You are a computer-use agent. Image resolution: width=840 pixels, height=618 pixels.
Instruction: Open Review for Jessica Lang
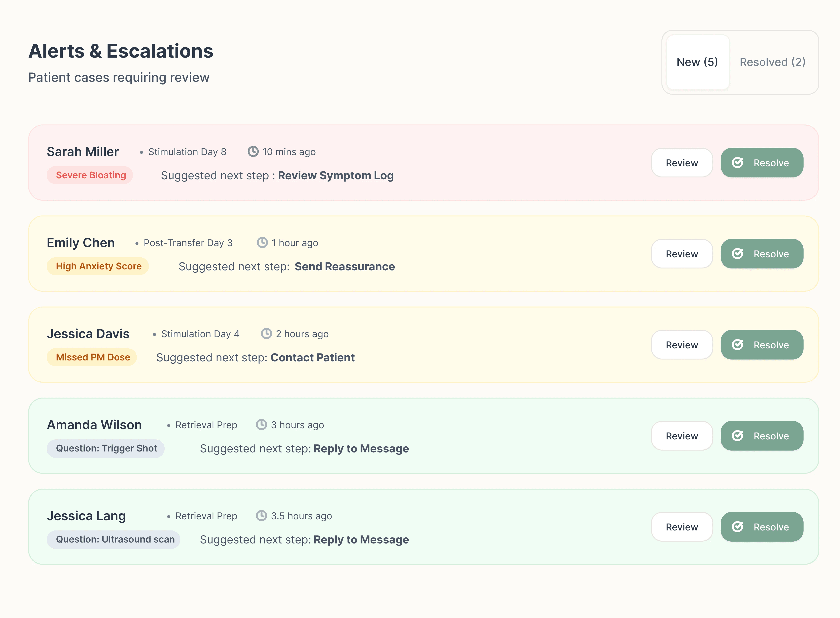click(681, 527)
